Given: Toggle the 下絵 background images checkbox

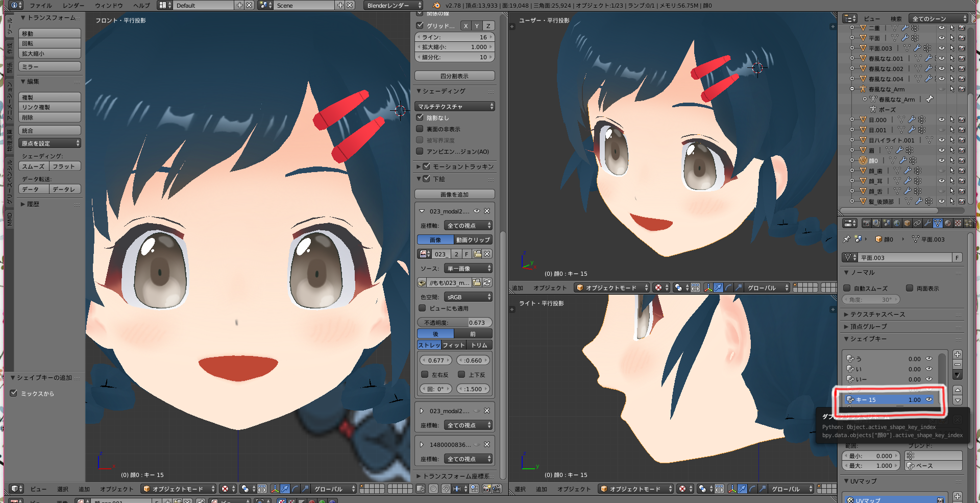Looking at the screenshot, I should pos(427,178).
